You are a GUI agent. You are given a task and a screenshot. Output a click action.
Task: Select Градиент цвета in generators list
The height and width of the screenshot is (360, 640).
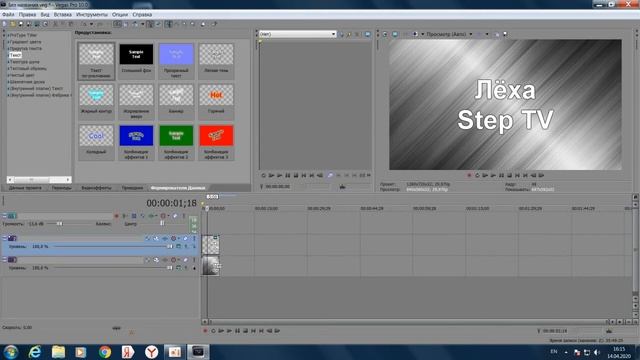pyautogui.click(x=25, y=42)
